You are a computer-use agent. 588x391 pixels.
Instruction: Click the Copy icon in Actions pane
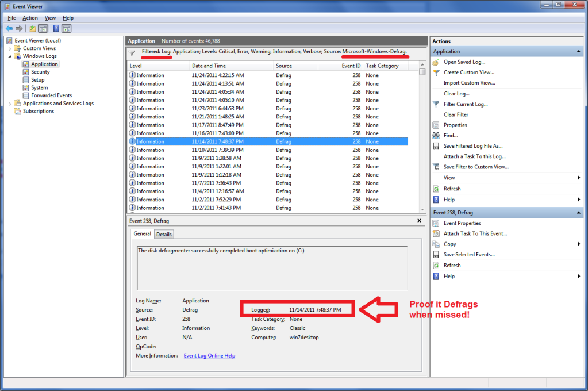click(x=436, y=244)
